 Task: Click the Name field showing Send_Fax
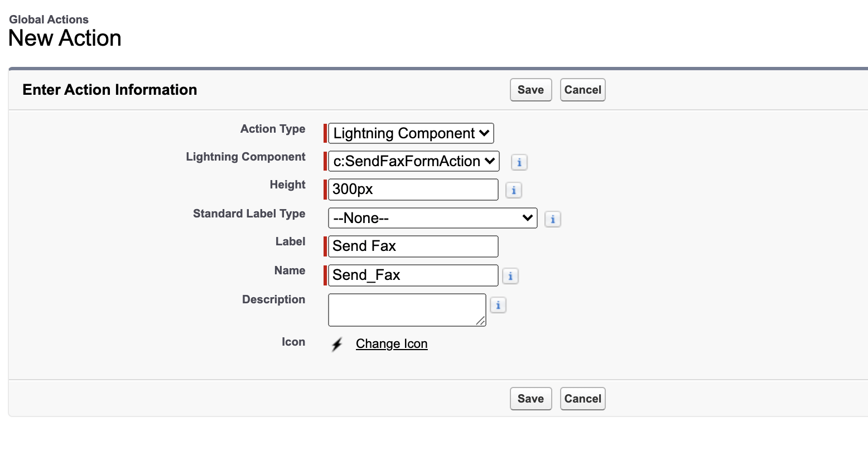[x=413, y=275]
